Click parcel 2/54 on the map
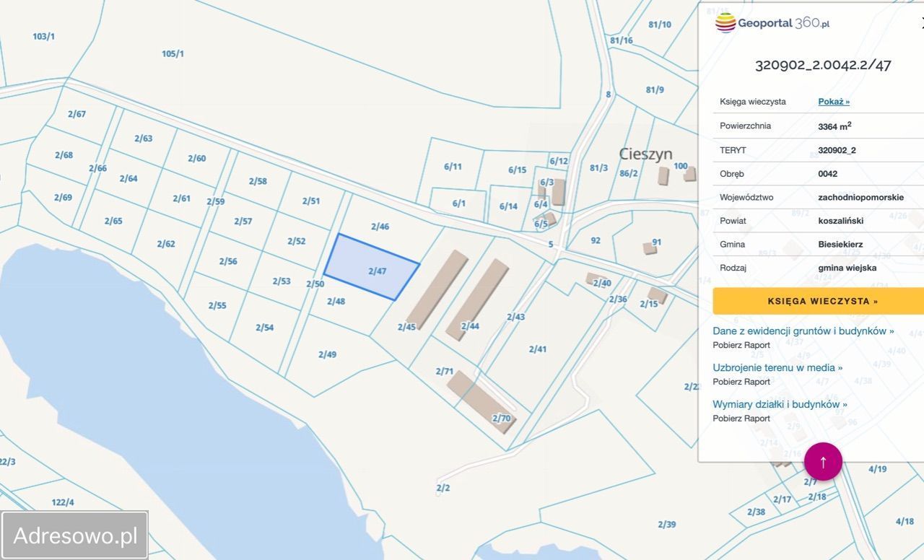924x560 pixels. coord(264,328)
